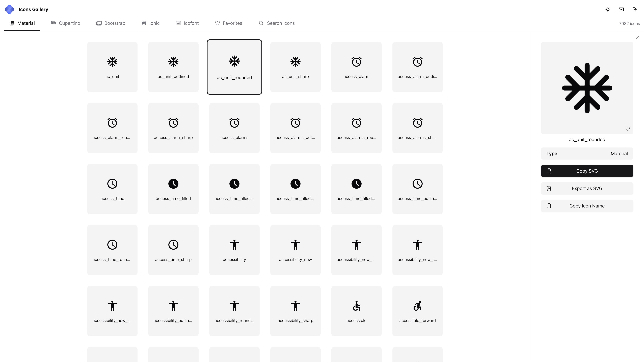Viewport: 644px width, 362px height.
Task: Open the Bootstrap icons tab
Action: [x=111, y=23]
